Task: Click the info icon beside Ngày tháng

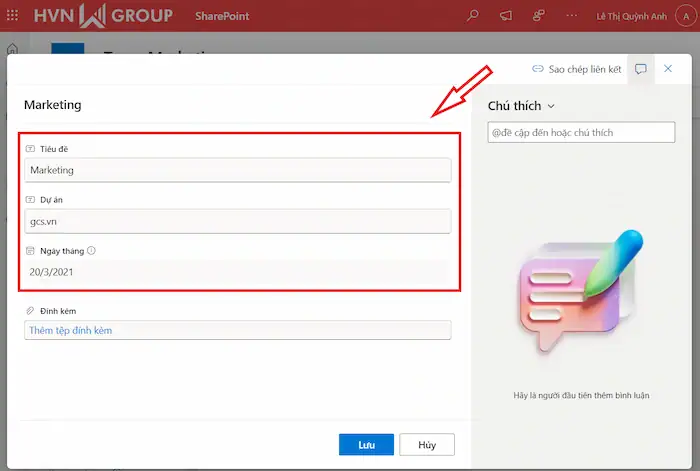Action: point(91,251)
